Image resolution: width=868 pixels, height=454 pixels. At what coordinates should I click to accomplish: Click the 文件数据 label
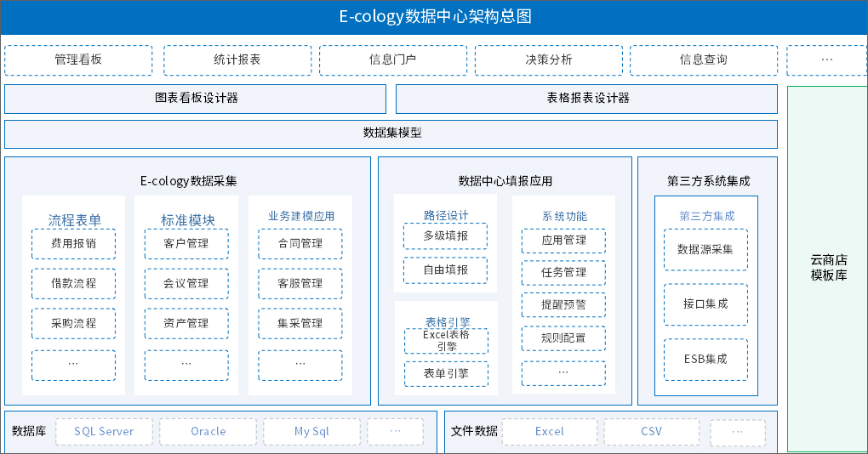click(474, 431)
